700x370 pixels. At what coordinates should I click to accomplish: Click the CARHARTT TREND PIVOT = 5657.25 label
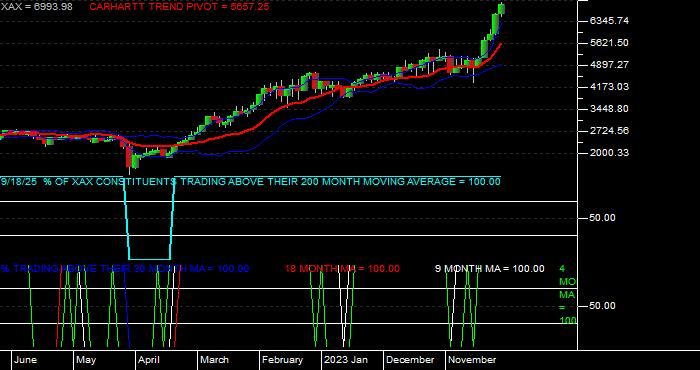coord(179,7)
